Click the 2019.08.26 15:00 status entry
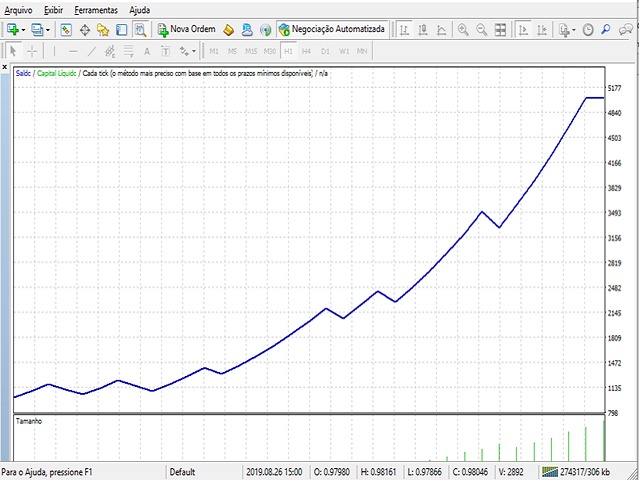The image size is (640, 480). (274, 472)
